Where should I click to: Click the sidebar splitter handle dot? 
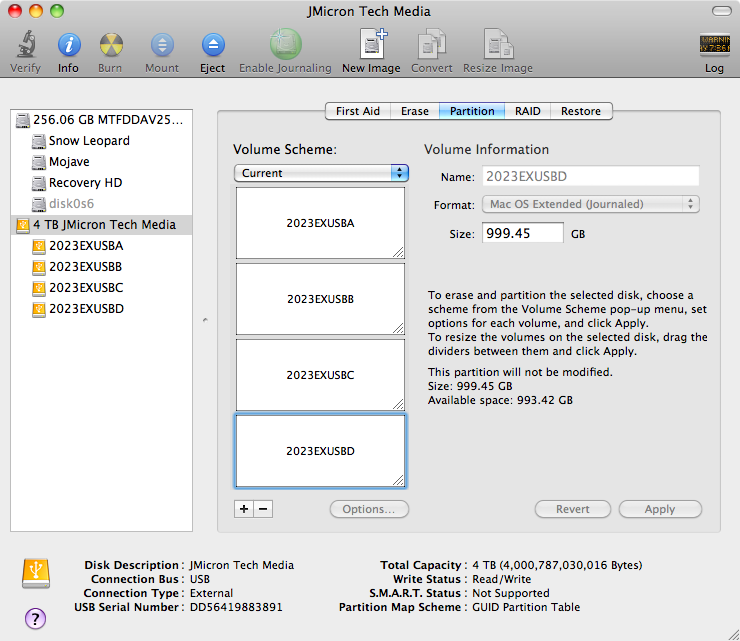coord(205,320)
